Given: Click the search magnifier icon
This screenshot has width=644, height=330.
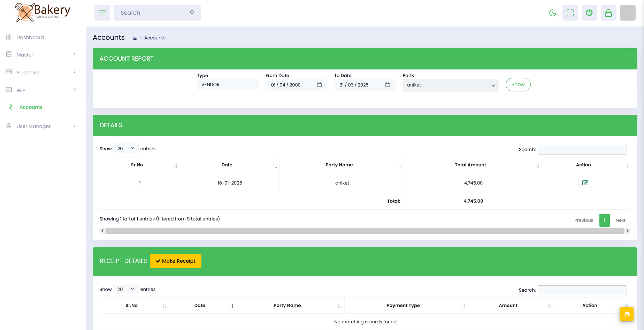Looking at the screenshot, I should tap(192, 12).
